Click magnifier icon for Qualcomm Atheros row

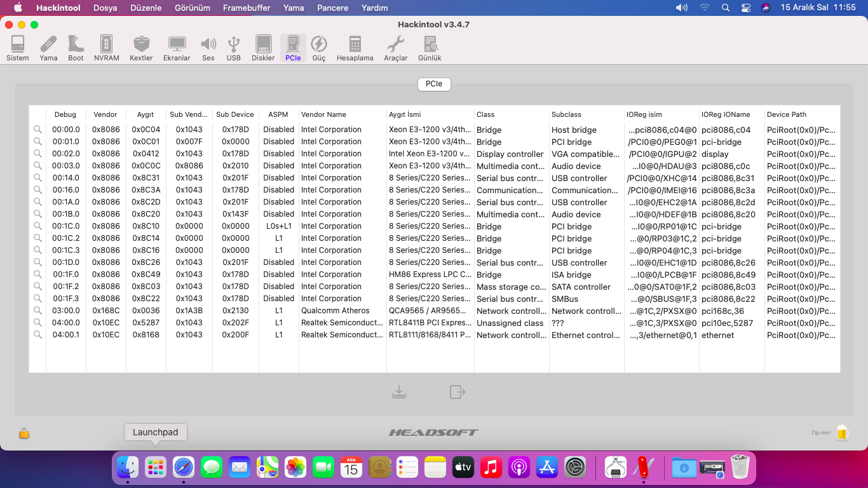click(x=38, y=311)
